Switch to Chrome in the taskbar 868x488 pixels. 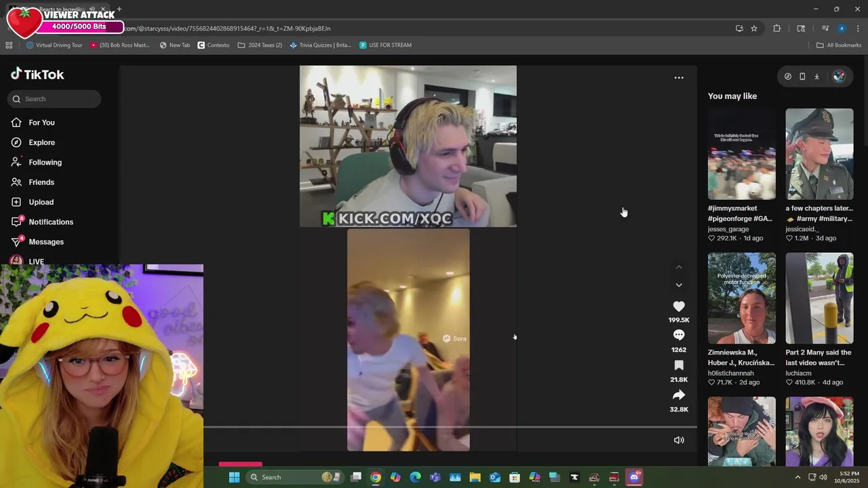click(x=376, y=477)
